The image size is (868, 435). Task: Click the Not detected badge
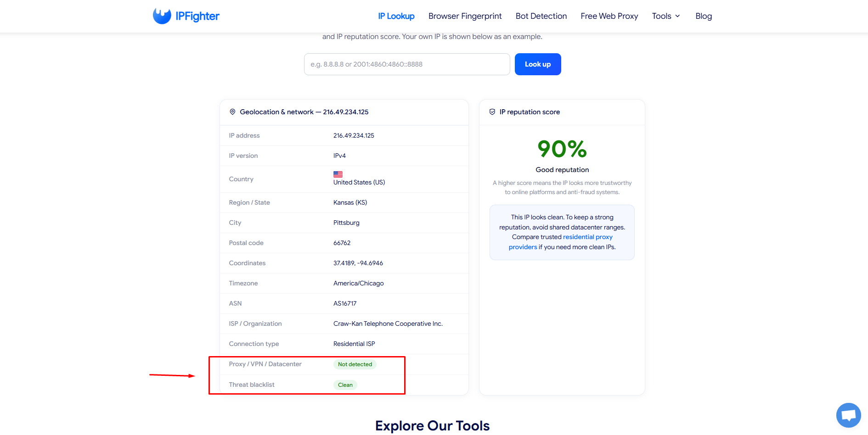[x=355, y=364]
